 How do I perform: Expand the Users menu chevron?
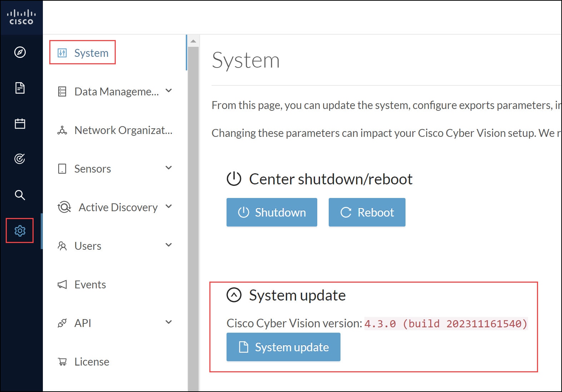[x=169, y=245]
